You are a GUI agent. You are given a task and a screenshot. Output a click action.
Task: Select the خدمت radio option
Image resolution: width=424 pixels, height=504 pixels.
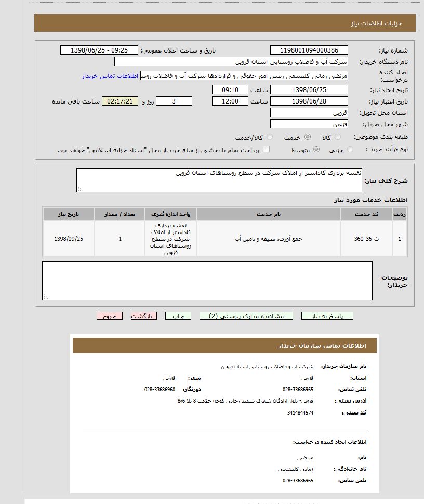(307, 137)
